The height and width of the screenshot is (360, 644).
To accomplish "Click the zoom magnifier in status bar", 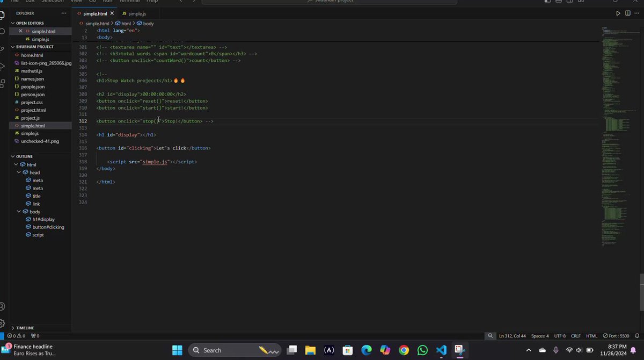I will [490, 336].
